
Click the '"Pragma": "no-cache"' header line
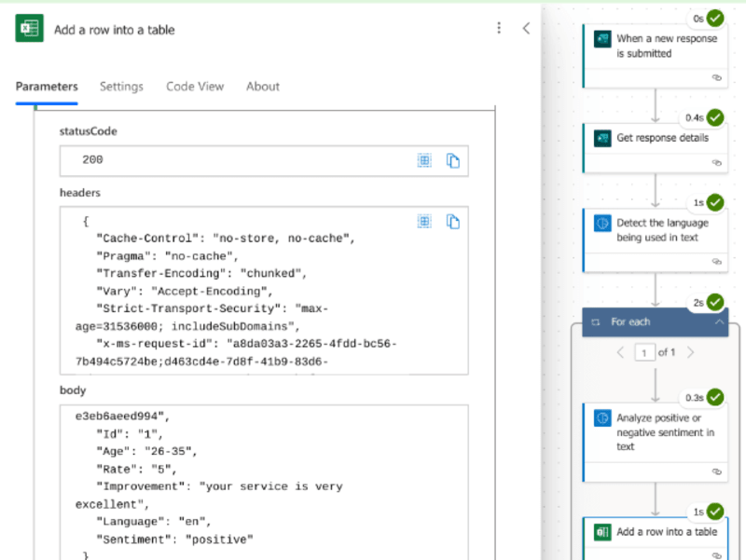[x=167, y=256]
